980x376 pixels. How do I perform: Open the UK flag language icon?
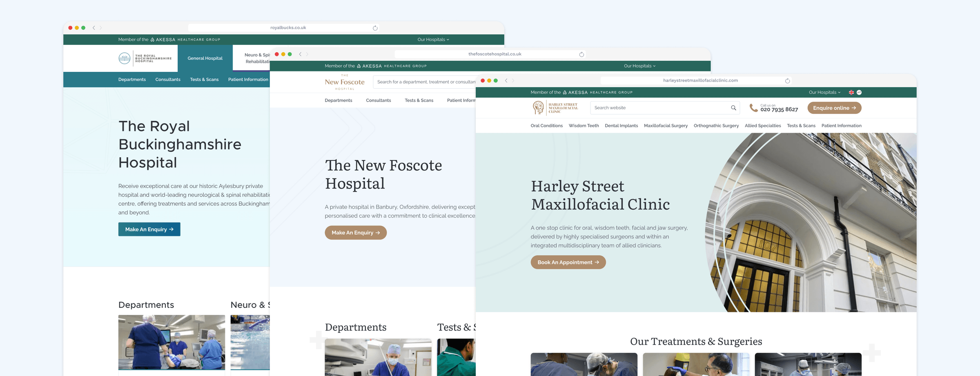coord(851,92)
